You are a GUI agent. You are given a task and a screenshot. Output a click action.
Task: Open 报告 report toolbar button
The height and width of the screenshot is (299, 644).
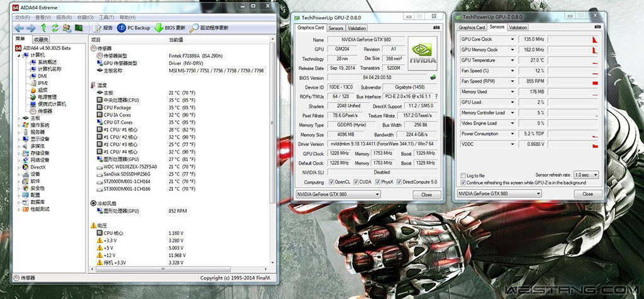click(x=103, y=28)
